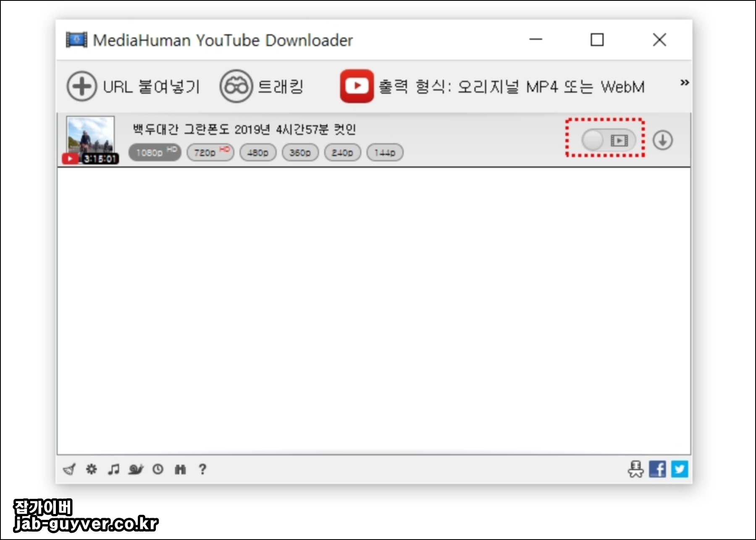Choose the 480p quality option
The width and height of the screenshot is (756, 540).
(x=258, y=152)
